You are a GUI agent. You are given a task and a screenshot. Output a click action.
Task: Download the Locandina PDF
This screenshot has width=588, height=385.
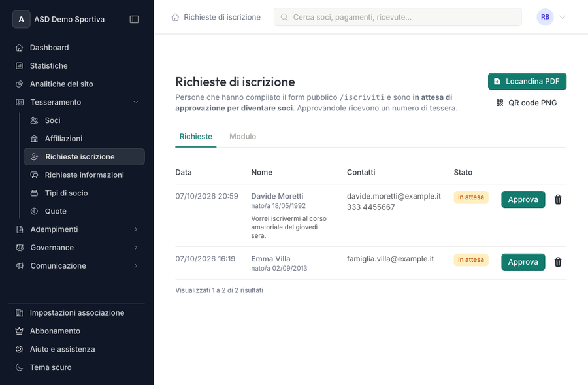pos(527,82)
